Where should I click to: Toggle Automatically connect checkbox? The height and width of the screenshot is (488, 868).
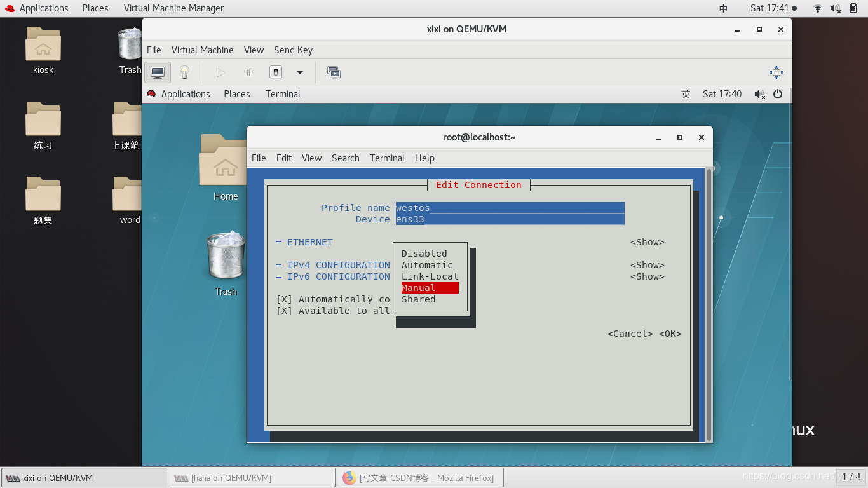(x=284, y=299)
